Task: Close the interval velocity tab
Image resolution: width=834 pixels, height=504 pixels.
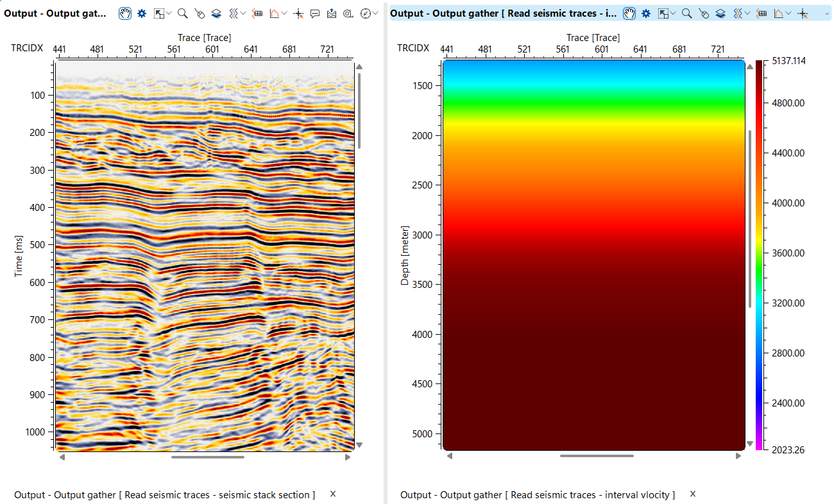Action: [693, 494]
